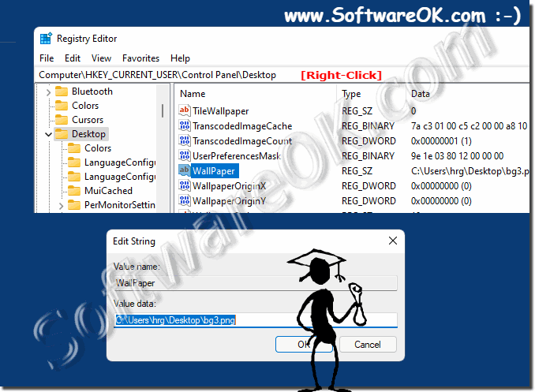
Task: Click data 9e 1e 03 80 12 cell
Action: (457, 156)
